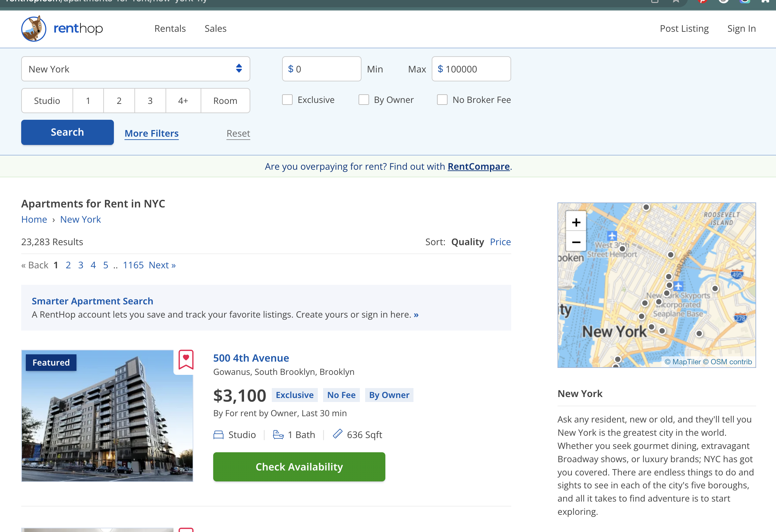776x532 pixels.
Task: Open the RentCompare link
Action: (x=478, y=166)
